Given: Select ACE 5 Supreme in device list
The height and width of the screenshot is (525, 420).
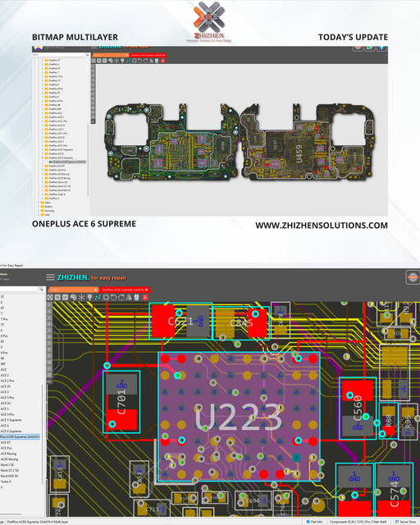Looking at the screenshot, I should coord(11,420).
